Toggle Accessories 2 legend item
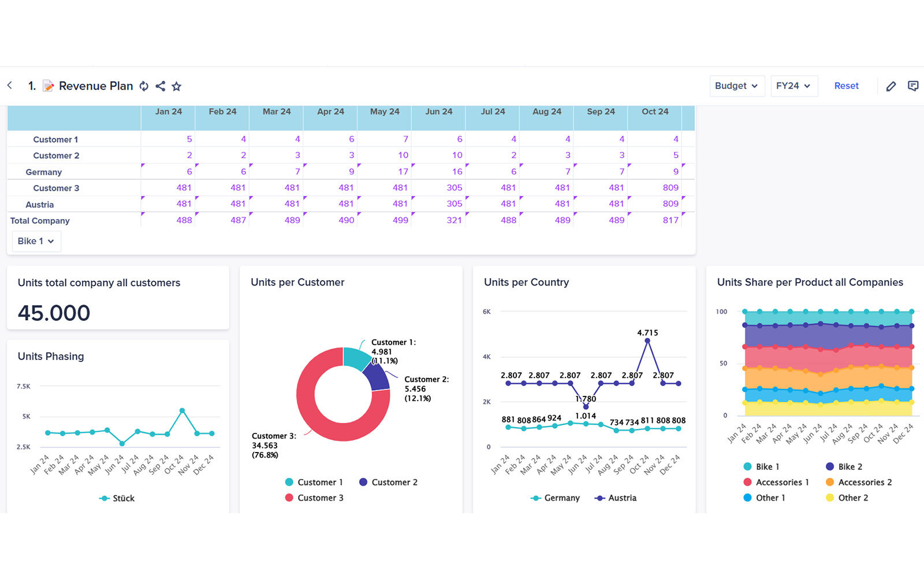The image size is (924, 578). (x=859, y=482)
